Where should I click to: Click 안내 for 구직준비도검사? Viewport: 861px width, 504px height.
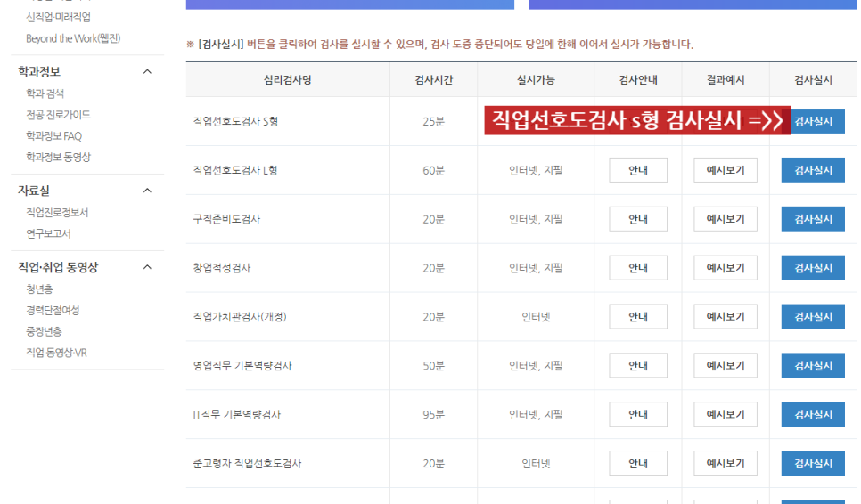[638, 219]
